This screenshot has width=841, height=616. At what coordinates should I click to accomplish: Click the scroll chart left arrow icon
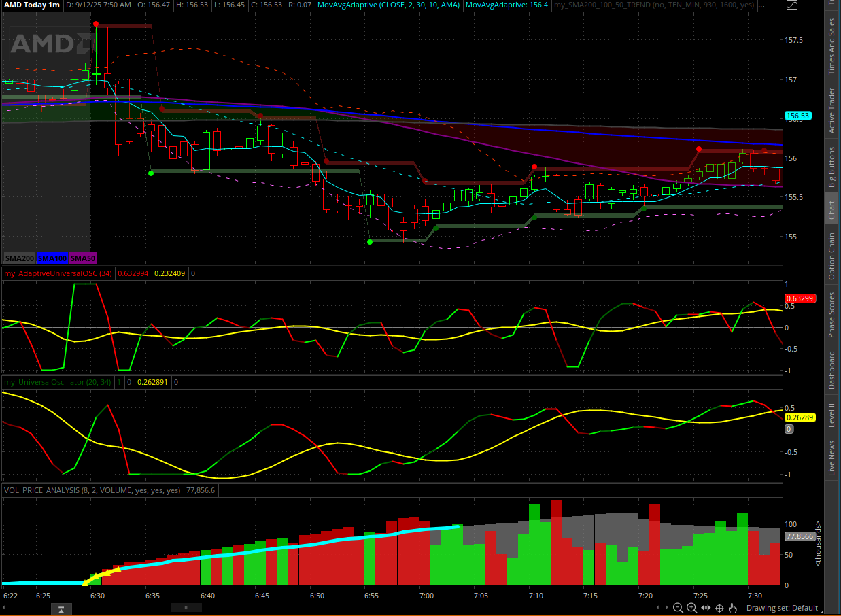658,608
